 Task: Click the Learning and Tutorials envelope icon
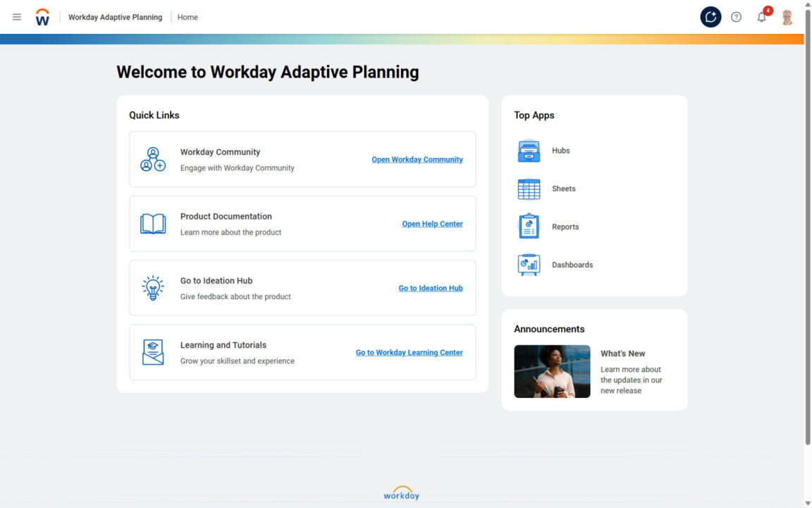point(153,352)
